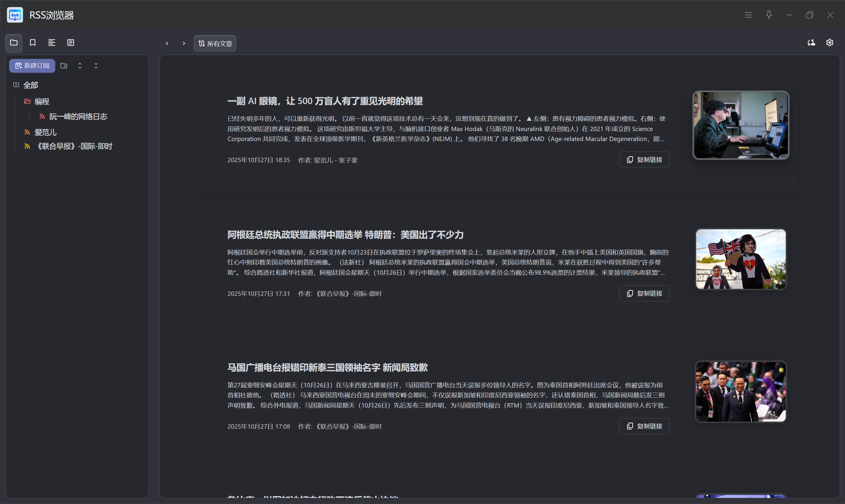Image resolution: width=845 pixels, height=504 pixels.
Task: Select 阮一峰的网络日志 feed
Action: (78, 117)
